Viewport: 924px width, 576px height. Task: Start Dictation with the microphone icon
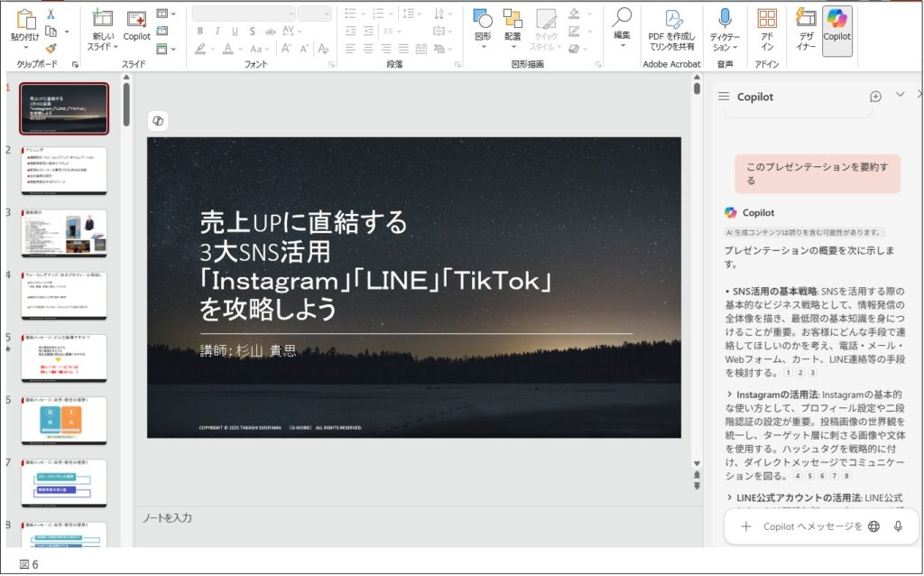tap(725, 20)
